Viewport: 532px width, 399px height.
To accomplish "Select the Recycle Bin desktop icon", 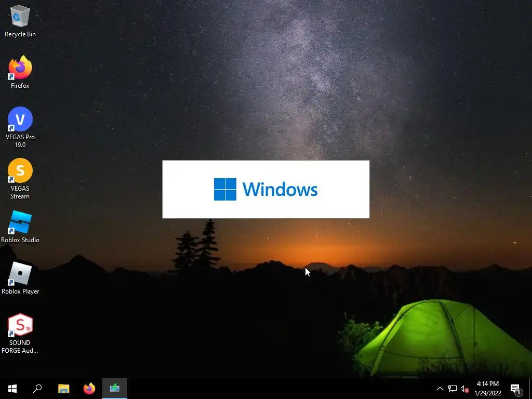I will pyautogui.click(x=20, y=21).
